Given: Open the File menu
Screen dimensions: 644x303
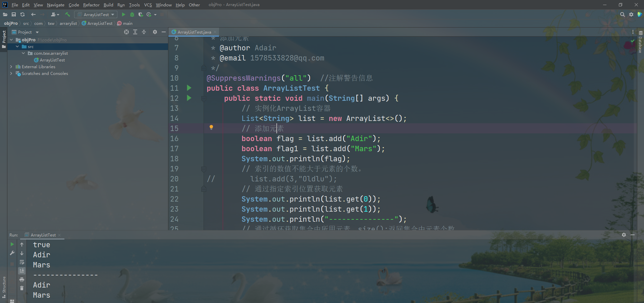Looking at the screenshot, I should click(15, 5).
